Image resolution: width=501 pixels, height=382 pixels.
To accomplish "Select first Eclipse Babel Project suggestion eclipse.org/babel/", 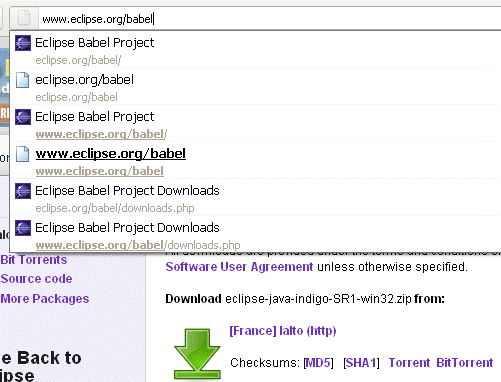I will point(256,51).
